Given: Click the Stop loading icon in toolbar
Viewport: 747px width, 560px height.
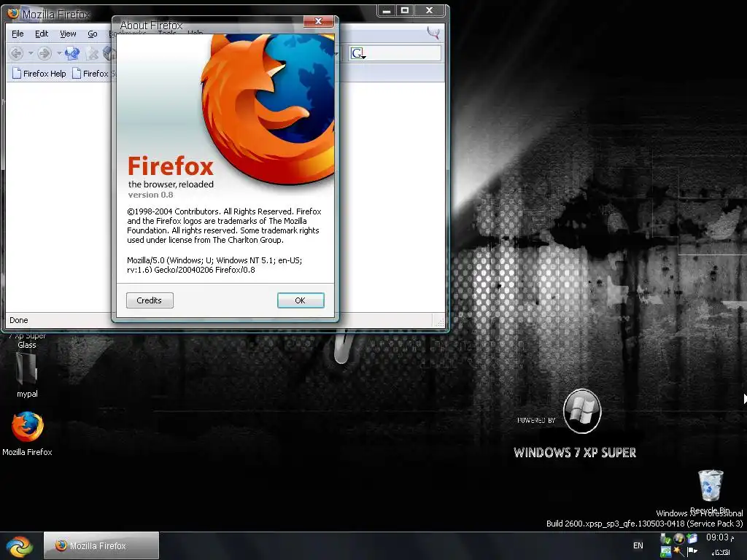Looking at the screenshot, I should coord(93,54).
